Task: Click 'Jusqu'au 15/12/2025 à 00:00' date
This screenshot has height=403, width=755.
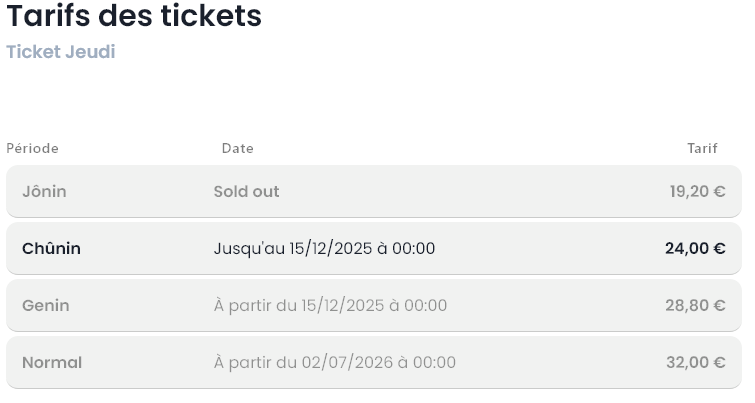Action: (x=324, y=248)
